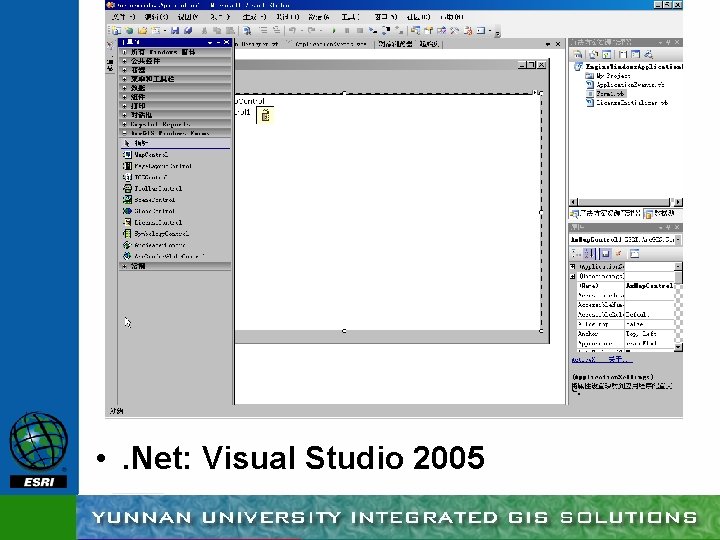
Task: Click the Categorized icon in Properties panel
Action: [576, 253]
